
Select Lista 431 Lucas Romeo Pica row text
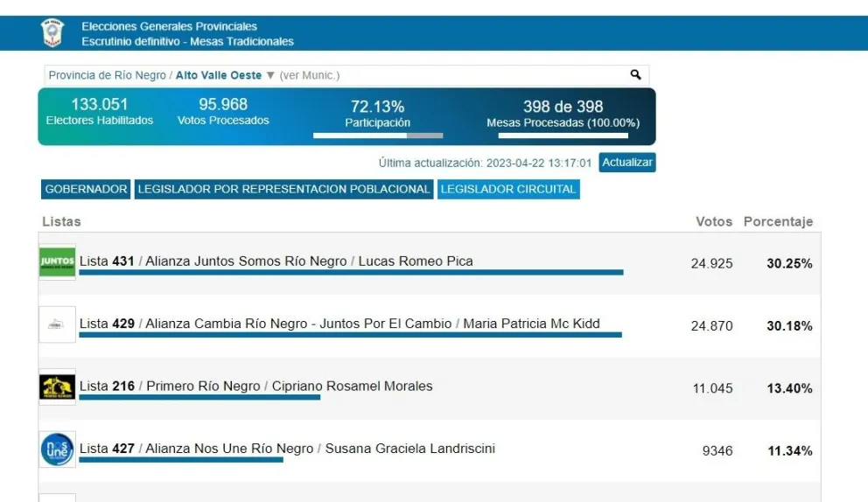276,261
